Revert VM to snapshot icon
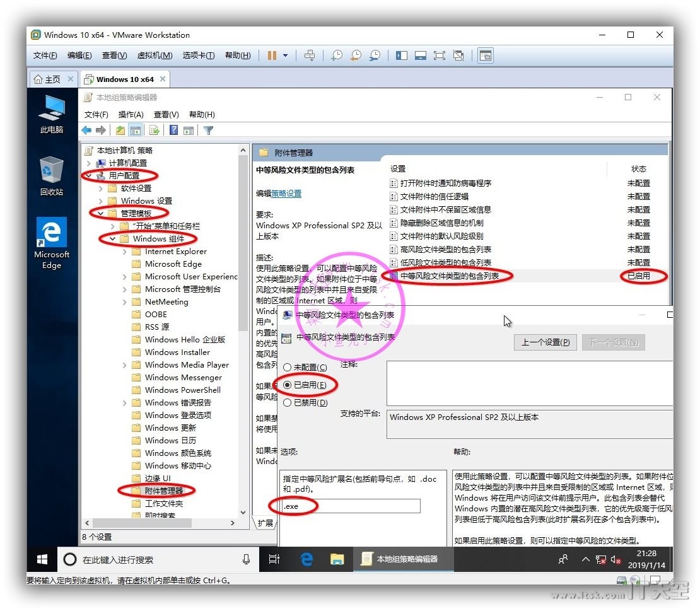The width and height of the screenshot is (700, 611). [x=356, y=55]
